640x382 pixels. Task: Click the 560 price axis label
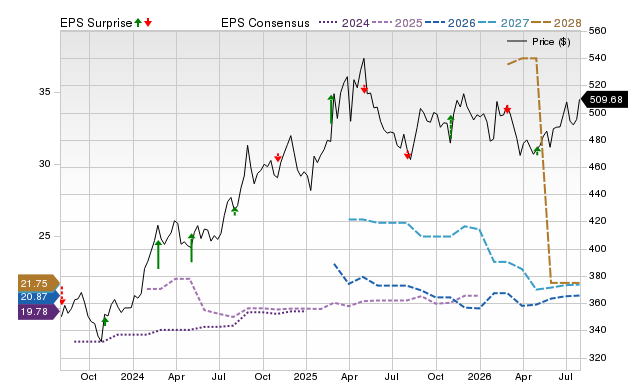coord(598,31)
